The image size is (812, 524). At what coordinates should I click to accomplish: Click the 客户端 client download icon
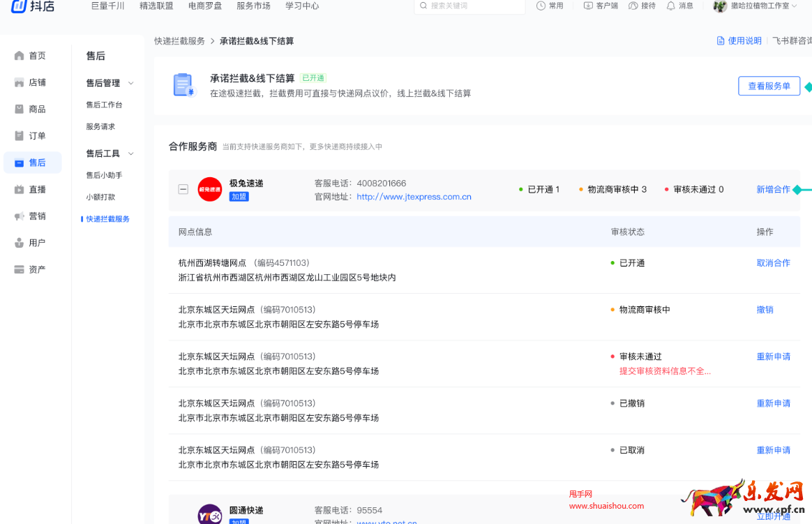(588, 6)
